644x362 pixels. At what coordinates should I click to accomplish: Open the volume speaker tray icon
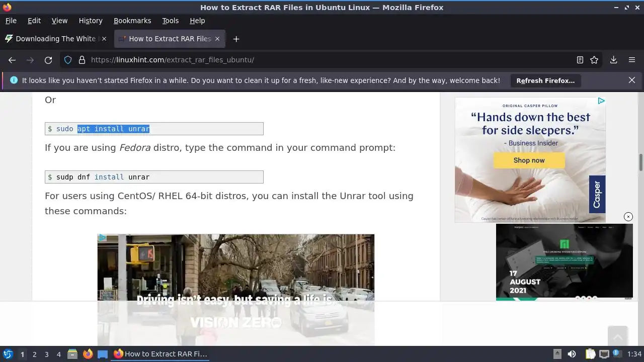point(572,354)
